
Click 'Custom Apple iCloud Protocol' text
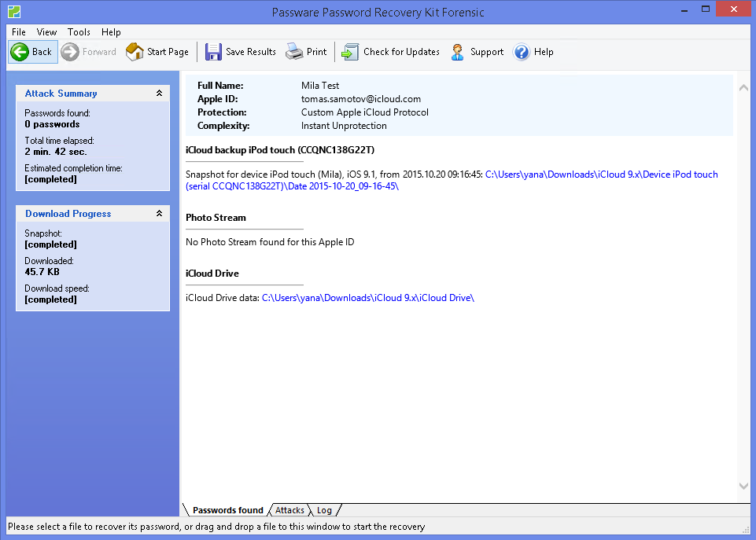pyautogui.click(x=365, y=112)
